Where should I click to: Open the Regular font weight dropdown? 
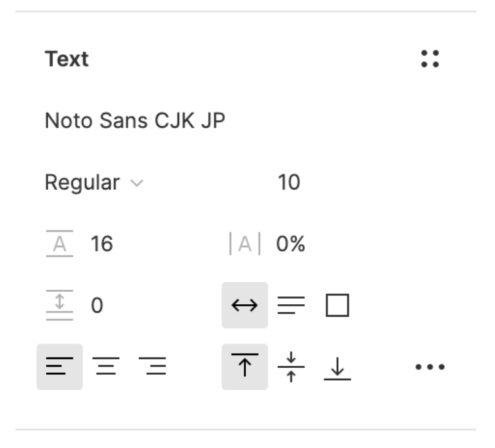[x=82, y=183]
